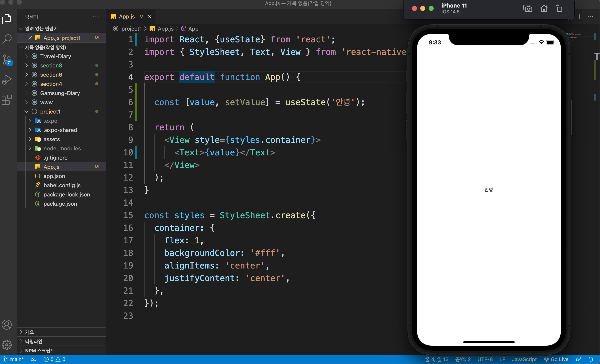600x364 pixels.
Task: Open more actions menu in explorer
Action: point(96,17)
